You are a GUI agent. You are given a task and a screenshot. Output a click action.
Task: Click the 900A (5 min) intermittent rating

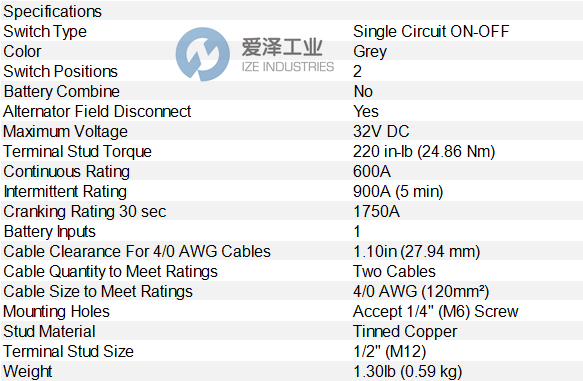coord(398,192)
